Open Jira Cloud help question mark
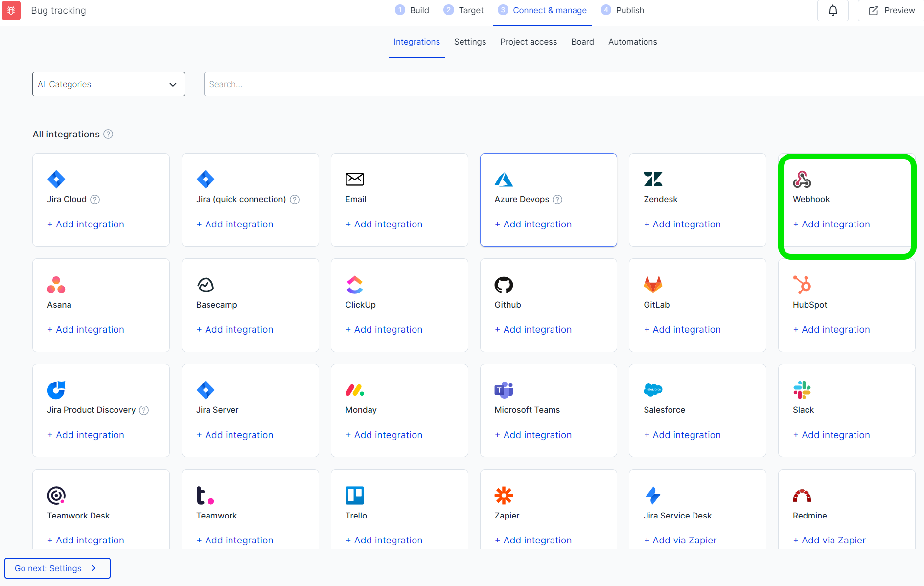Screen dimensions: 924x586 95,200
